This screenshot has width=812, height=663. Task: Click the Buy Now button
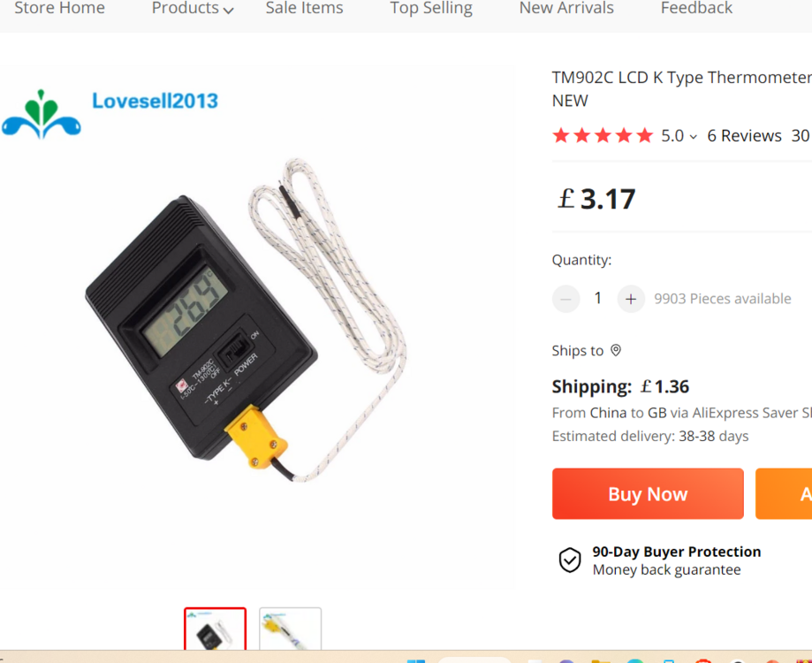[648, 493]
